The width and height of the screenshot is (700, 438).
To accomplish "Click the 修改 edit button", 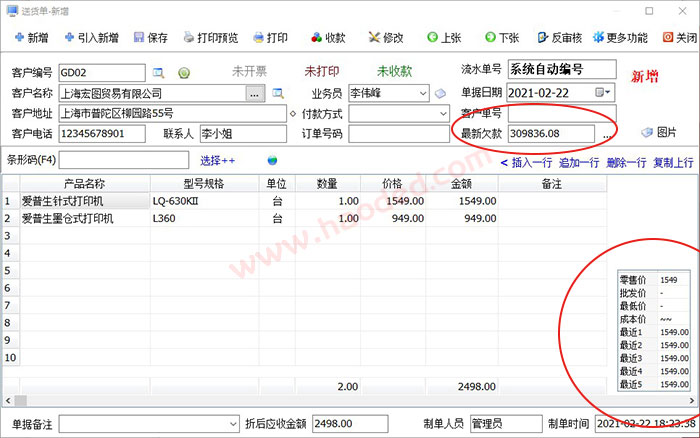I will (386, 38).
